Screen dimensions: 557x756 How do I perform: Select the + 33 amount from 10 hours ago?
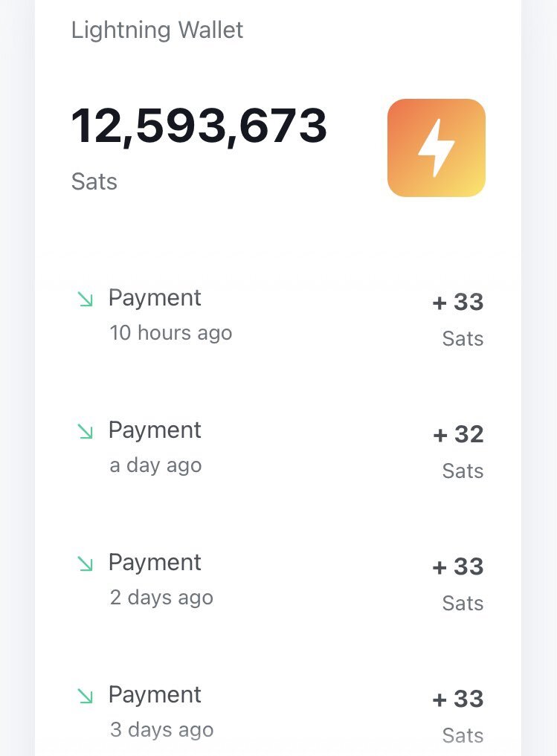pos(458,303)
